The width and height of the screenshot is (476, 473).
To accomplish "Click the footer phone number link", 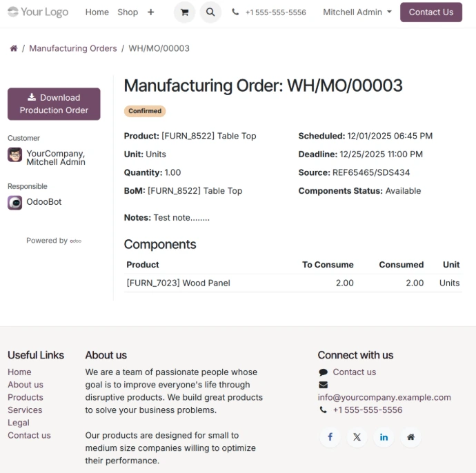I will click(368, 410).
